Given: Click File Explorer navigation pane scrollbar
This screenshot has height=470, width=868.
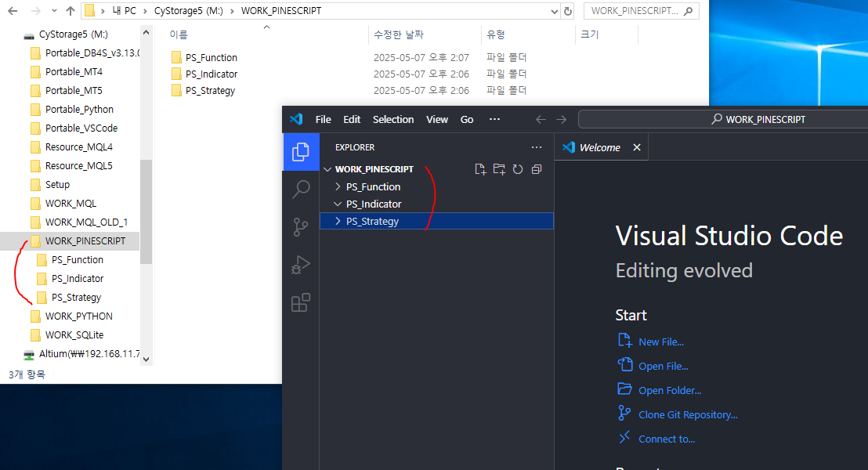Looking at the screenshot, I should [x=146, y=212].
